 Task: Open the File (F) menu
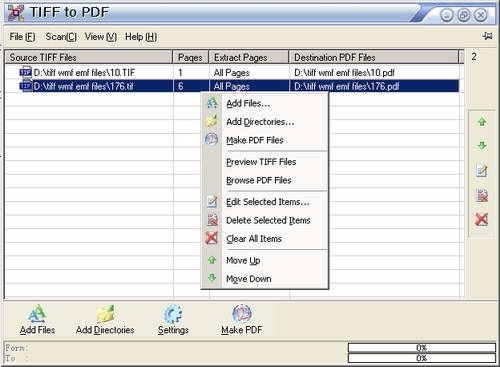tap(22, 37)
